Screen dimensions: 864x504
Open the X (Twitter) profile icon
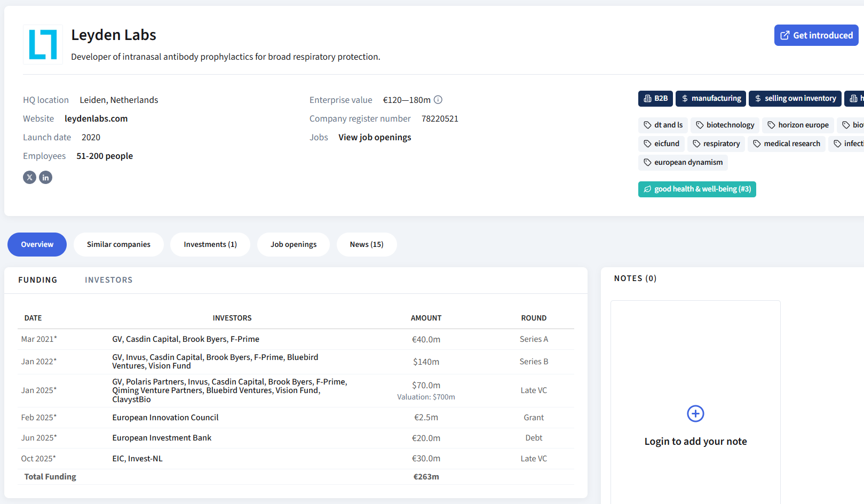[x=29, y=178]
